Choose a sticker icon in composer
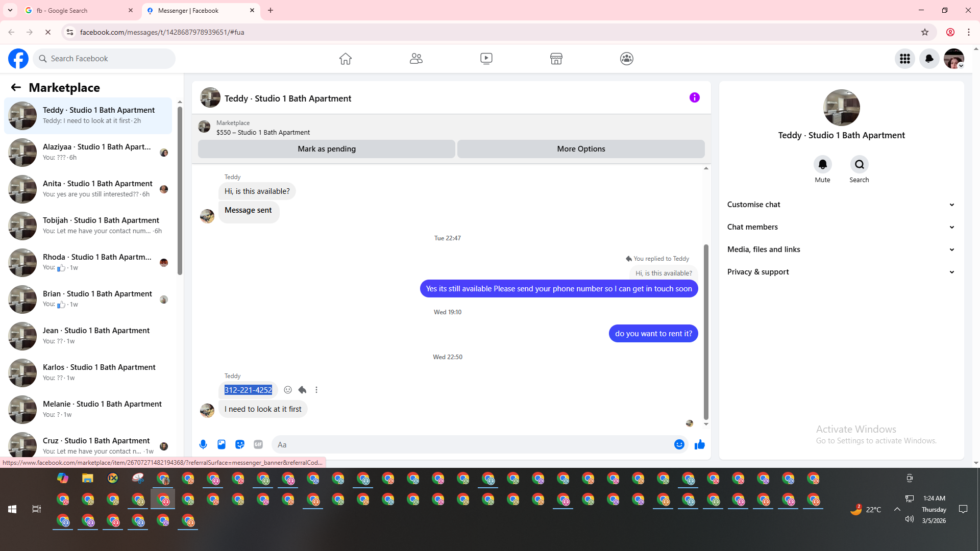The image size is (980, 551). (x=240, y=444)
